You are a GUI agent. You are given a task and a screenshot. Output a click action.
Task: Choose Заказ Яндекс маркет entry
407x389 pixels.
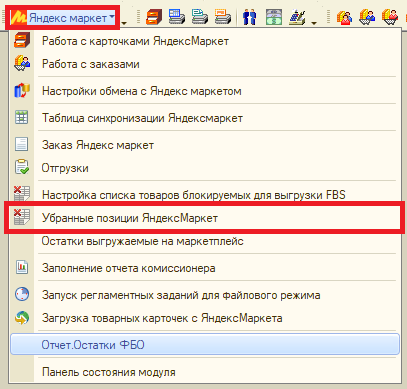(205, 145)
